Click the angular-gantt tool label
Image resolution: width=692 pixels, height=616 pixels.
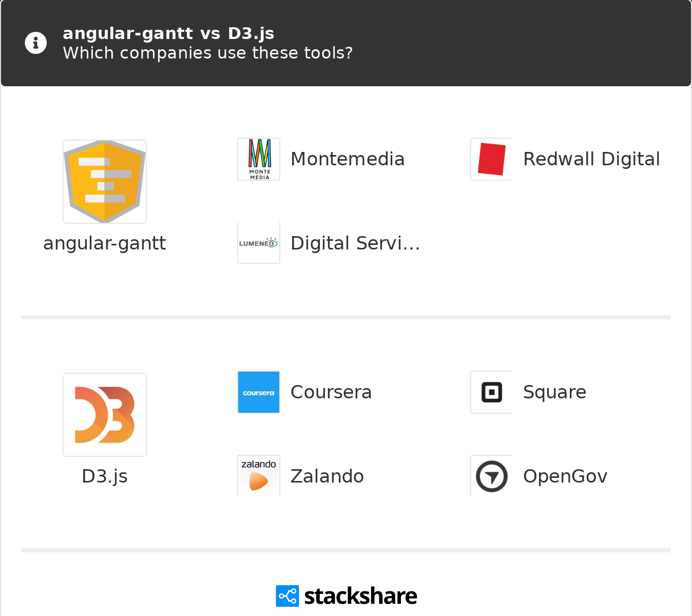[105, 243]
